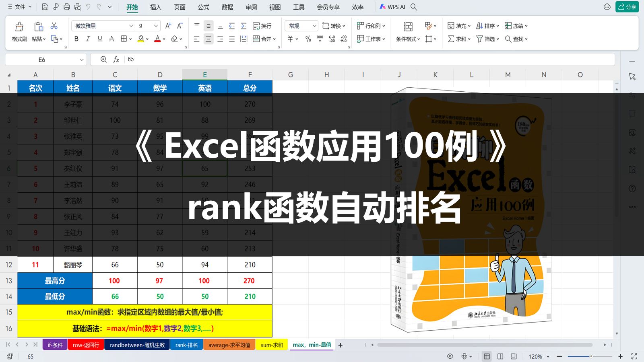Click the zoom slider handle
Viewport: 644px width, 362px height.
[x=591, y=356]
